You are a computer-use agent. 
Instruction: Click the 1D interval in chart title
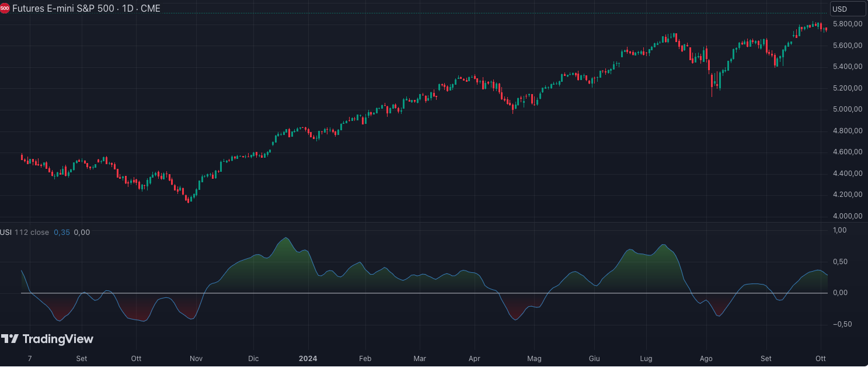pyautogui.click(x=128, y=9)
